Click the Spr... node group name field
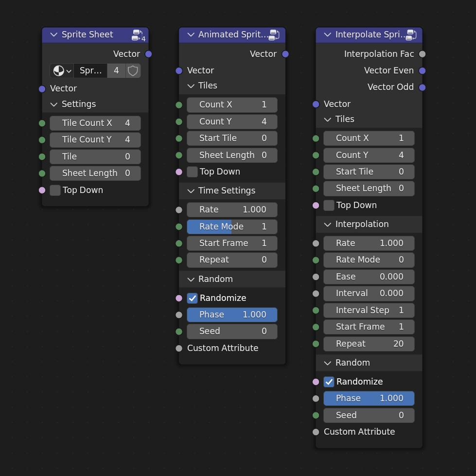476x476 pixels. (x=90, y=71)
